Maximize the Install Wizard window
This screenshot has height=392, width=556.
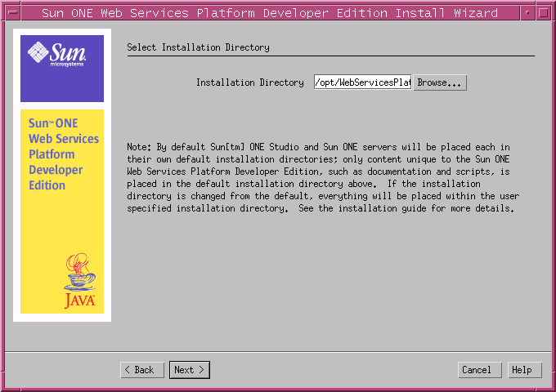point(543,13)
